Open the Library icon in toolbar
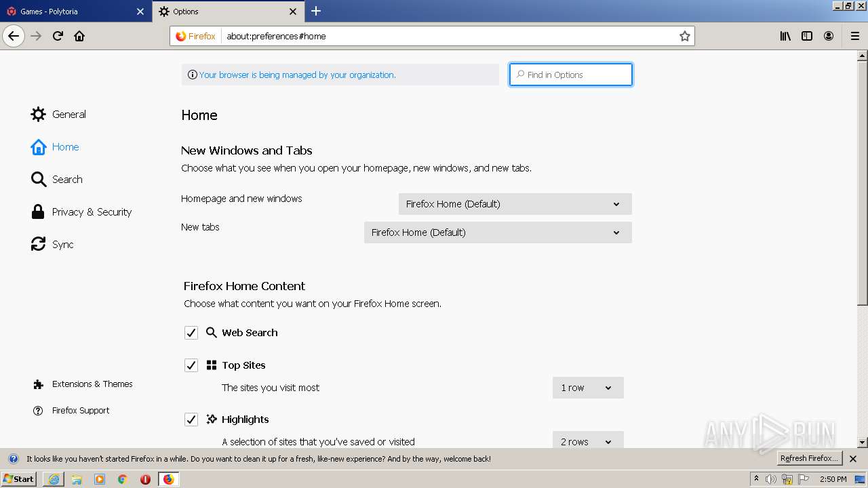Viewport: 868px width, 488px height. click(x=785, y=36)
